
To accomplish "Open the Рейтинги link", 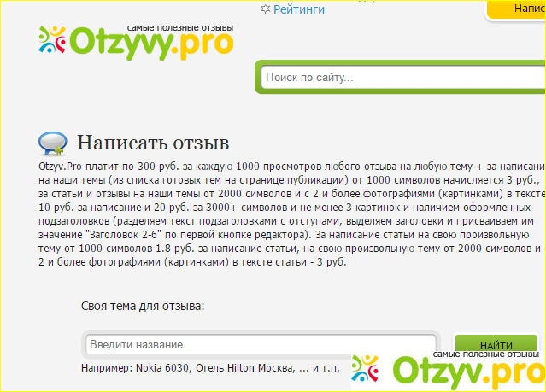I will (299, 9).
